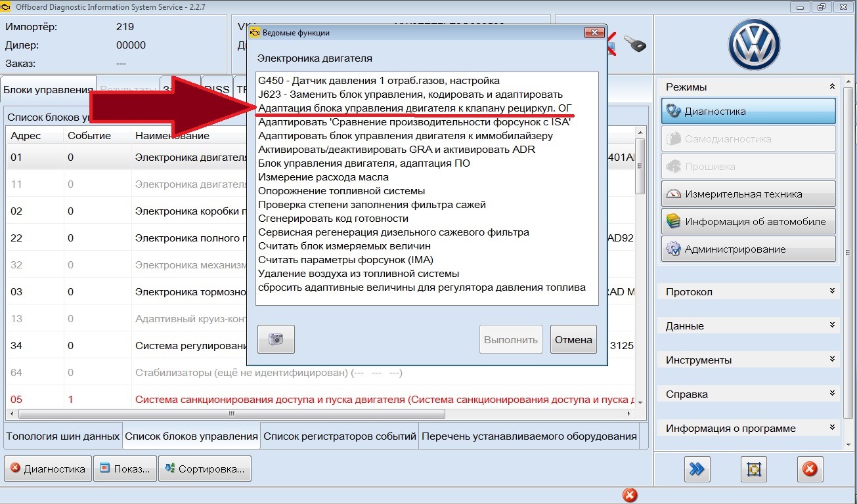Image resolution: width=857 pixels, height=504 pixels.
Task: Click the fit-to-screen icon button in the bottom right
Action: (x=753, y=469)
